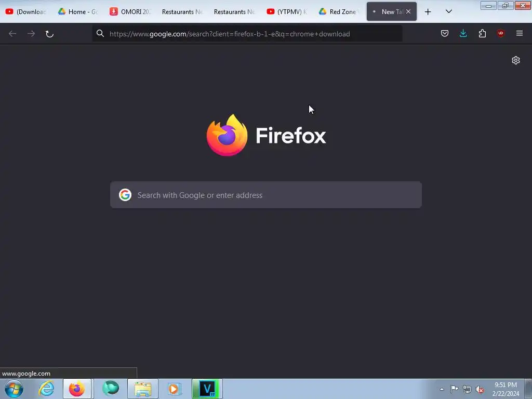
Task: Switch to the OMORI 20 tab
Action: tap(130, 11)
